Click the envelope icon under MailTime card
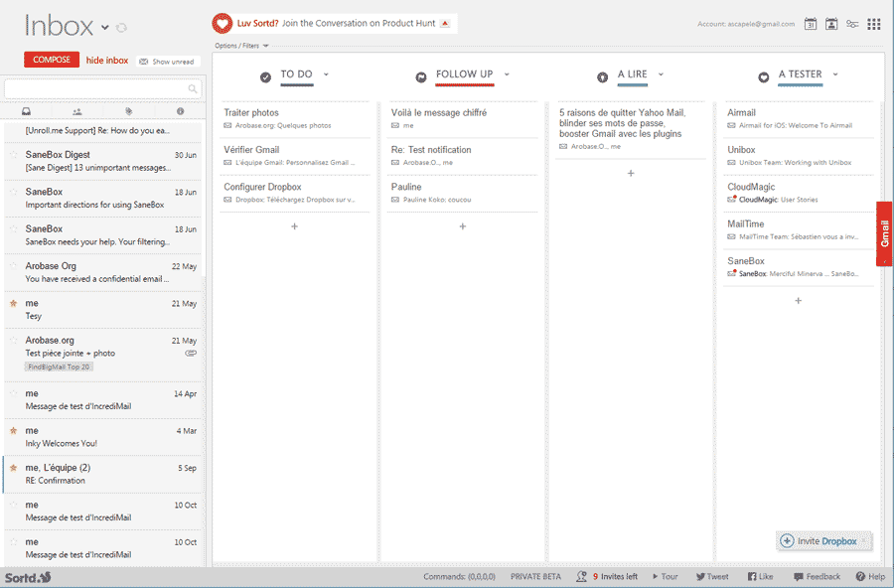The image size is (894, 588). point(731,236)
